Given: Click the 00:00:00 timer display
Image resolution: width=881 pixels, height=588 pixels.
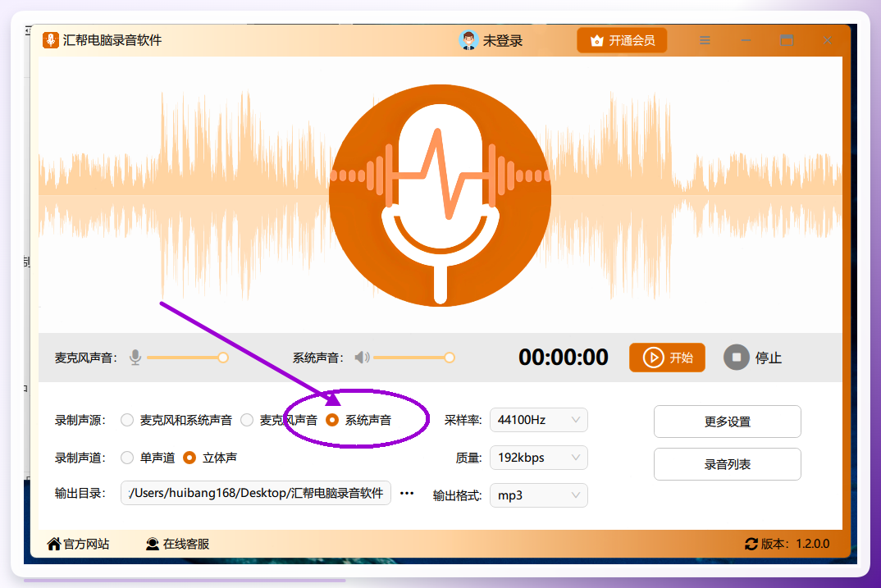Looking at the screenshot, I should (563, 358).
